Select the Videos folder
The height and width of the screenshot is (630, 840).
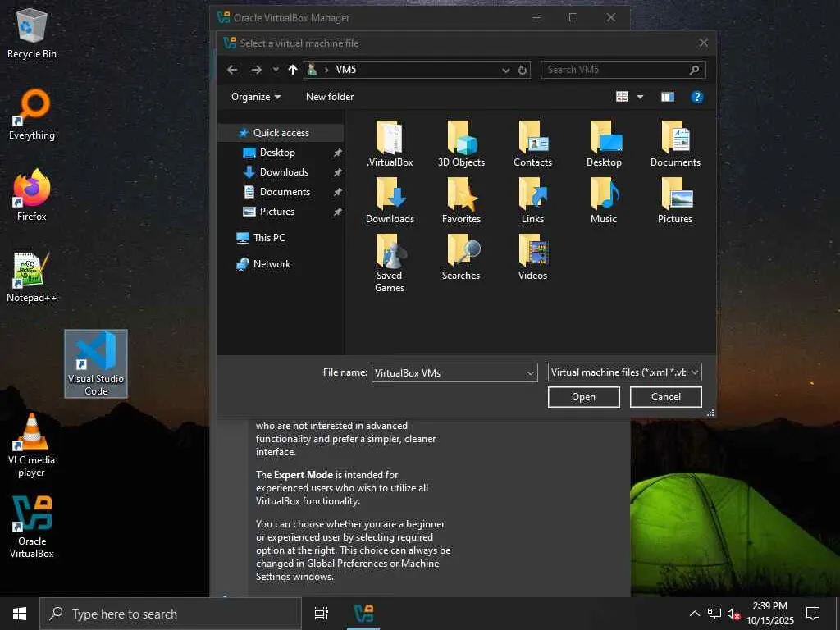coord(532,257)
